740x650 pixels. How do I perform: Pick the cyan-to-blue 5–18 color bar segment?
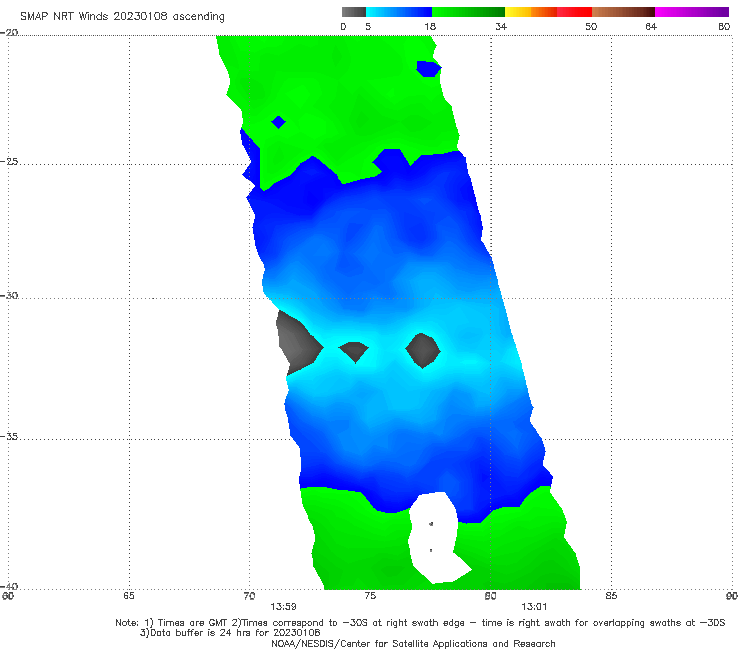[x=399, y=12]
